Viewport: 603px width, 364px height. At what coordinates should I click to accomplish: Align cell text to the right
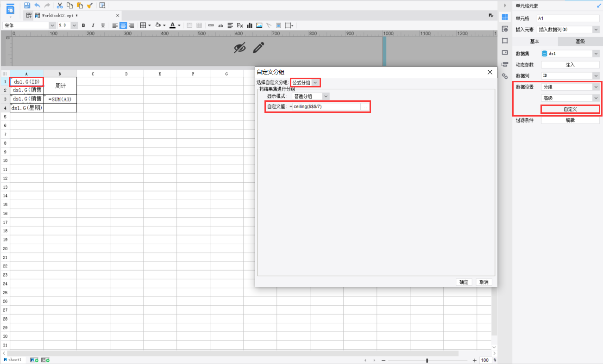pos(132,25)
